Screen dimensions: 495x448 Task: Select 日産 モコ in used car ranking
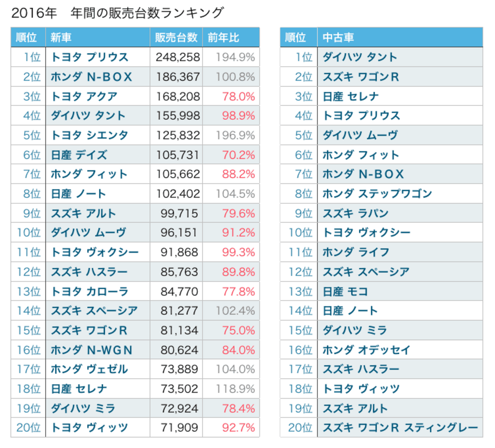click(345, 292)
